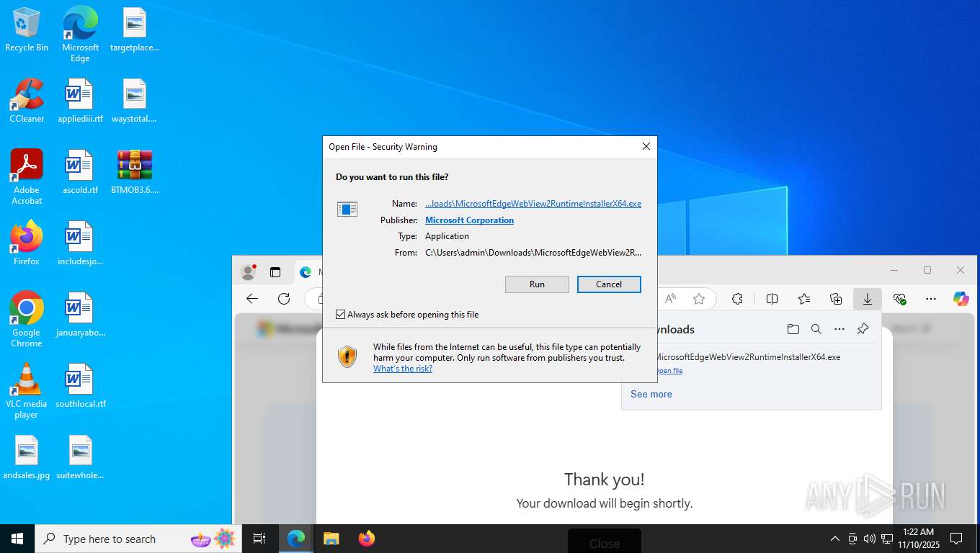Open the network icon in tray
The width and height of the screenshot is (980, 553).
[x=887, y=539]
